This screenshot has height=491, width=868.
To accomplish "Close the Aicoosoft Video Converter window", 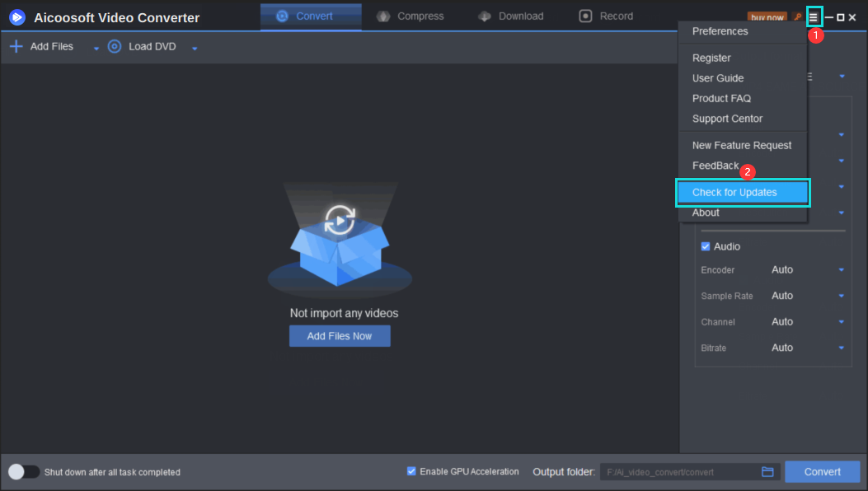I will [x=852, y=18].
